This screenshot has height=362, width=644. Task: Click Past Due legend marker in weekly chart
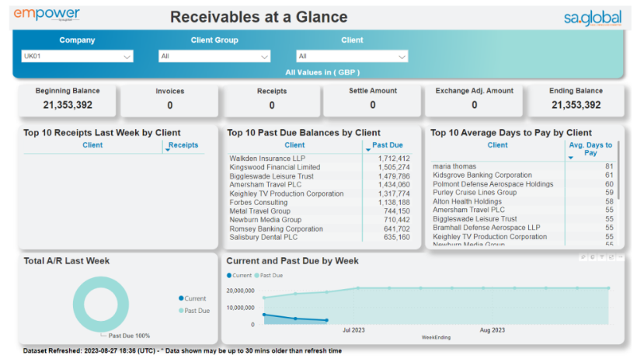click(x=256, y=275)
